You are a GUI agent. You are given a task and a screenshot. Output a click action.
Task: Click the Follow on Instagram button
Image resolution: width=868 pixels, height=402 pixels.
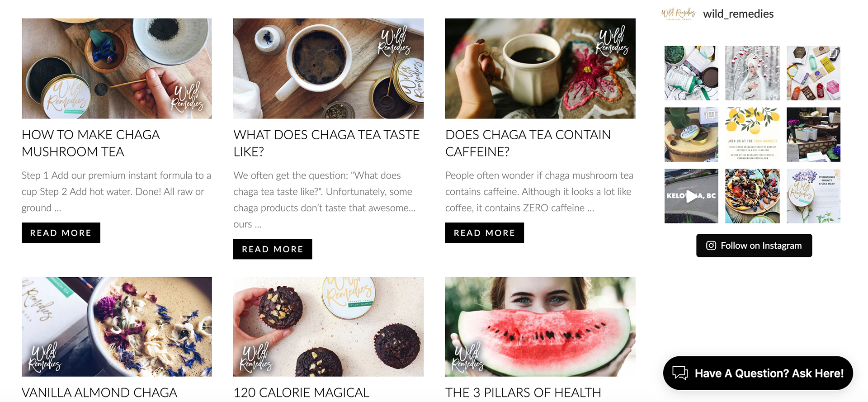(754, 246)
